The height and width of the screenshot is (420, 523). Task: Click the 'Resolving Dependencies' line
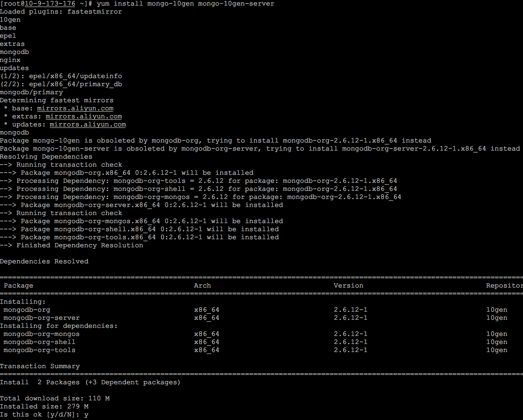pos(46,157)
